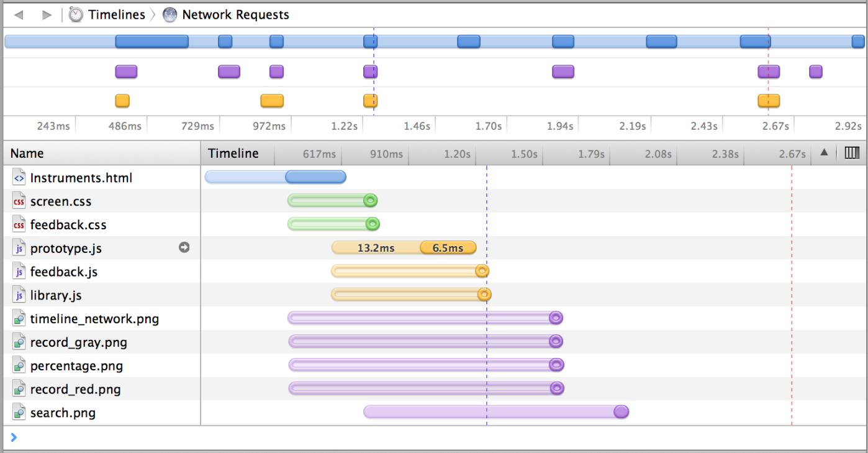Screen dimensions: 868x453
Task: Toggle sort order triangle in Timeline header
Action: point(824,153)
